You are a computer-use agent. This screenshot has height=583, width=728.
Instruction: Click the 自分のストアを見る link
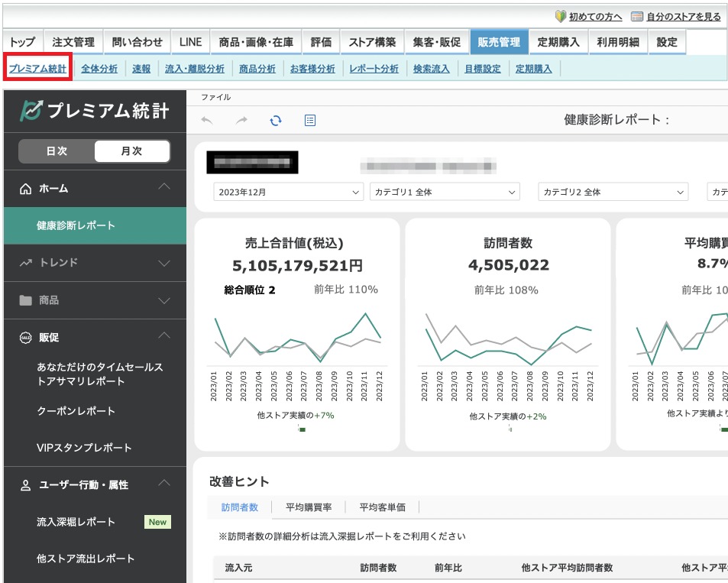click(682, 17)
